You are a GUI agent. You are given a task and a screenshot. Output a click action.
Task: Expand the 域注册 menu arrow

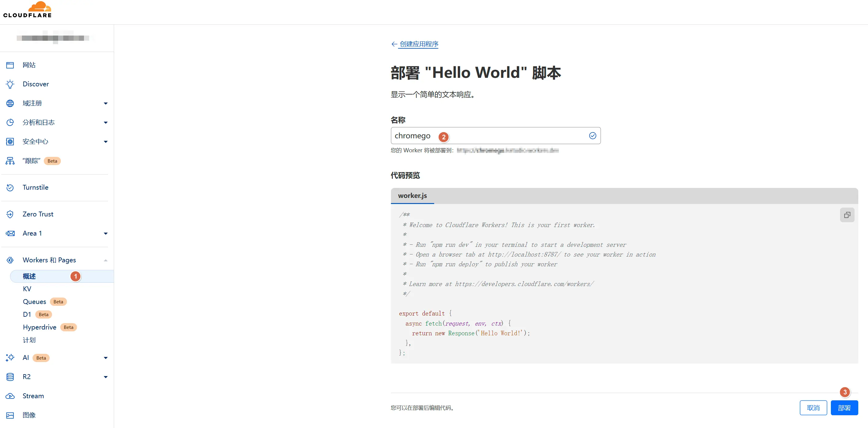click(106, 103)
